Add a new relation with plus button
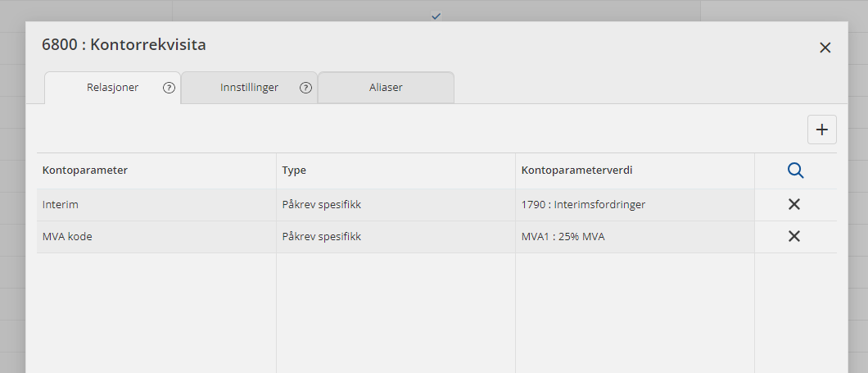 pos(821,130)
